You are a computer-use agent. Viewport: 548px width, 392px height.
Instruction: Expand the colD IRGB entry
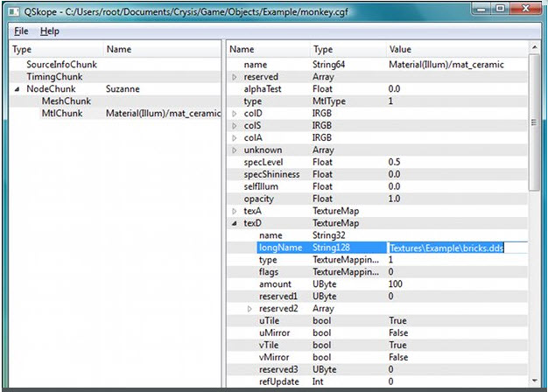[x=235, y=114]
